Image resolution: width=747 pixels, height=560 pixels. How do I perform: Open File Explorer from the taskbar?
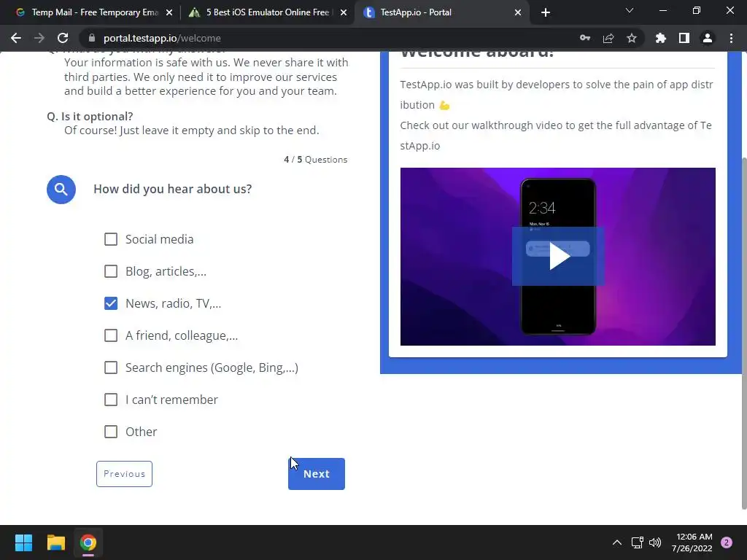55,542
